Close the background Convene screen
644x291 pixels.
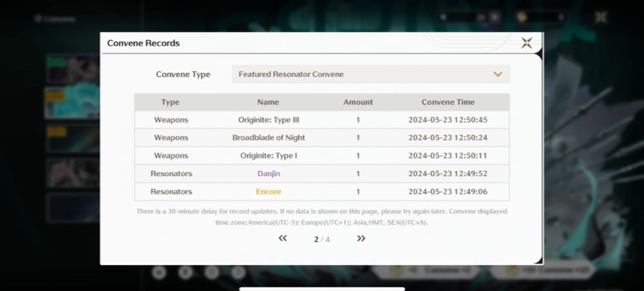coord(600,17)
